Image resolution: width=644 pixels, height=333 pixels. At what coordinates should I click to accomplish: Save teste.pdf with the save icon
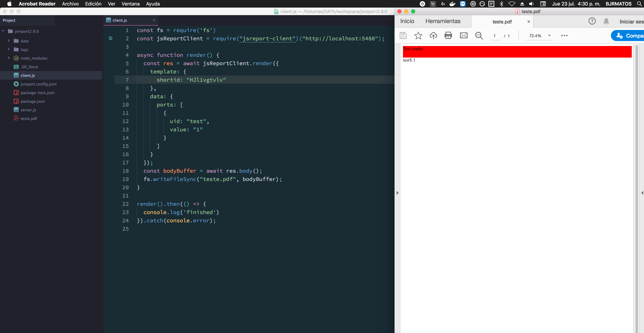(403, 36)
